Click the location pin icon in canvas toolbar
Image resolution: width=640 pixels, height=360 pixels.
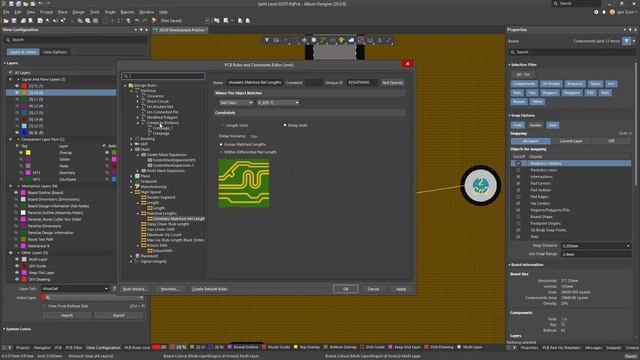tap(342, 40)
